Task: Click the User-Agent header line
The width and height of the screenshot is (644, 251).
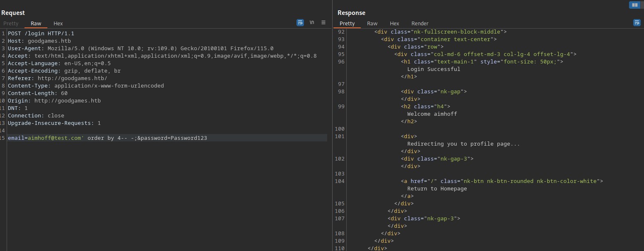Action: click(141, 49)
